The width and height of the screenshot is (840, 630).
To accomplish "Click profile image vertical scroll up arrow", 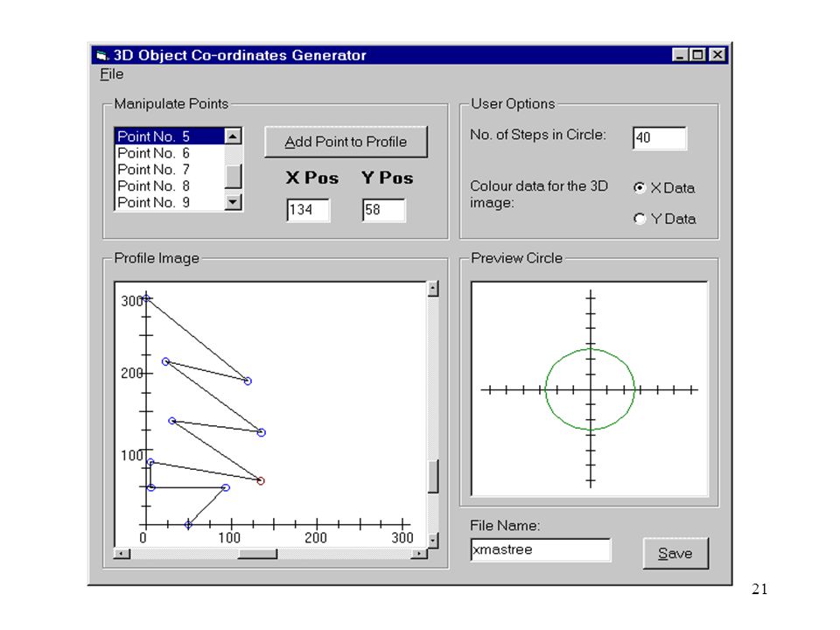I will 433,289.
